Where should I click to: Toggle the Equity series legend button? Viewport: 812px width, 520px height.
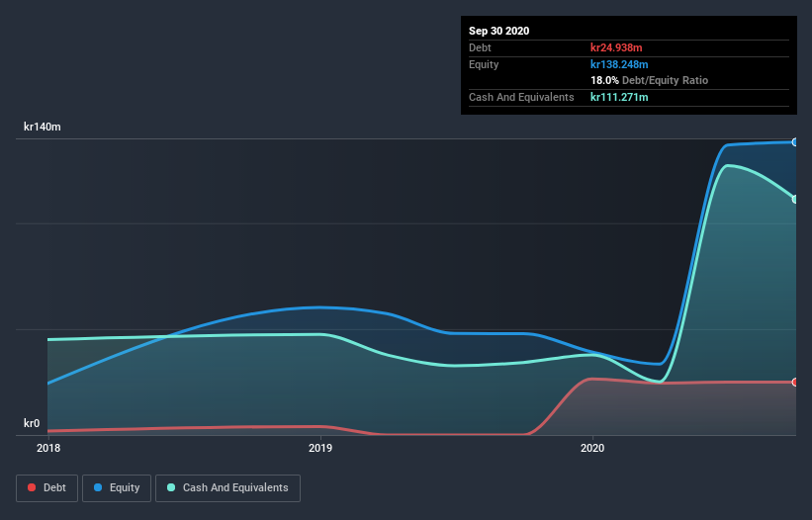(x=117, y=488)
